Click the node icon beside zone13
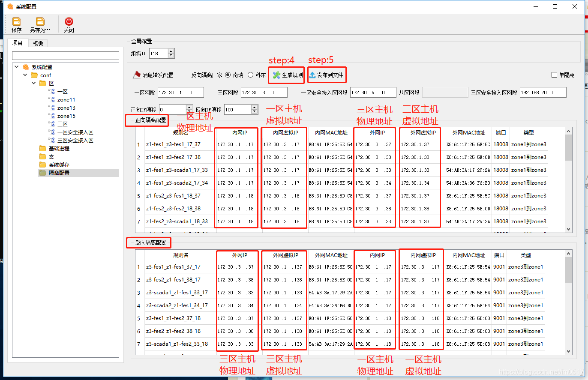588x380 pixels. click(51, 108)
